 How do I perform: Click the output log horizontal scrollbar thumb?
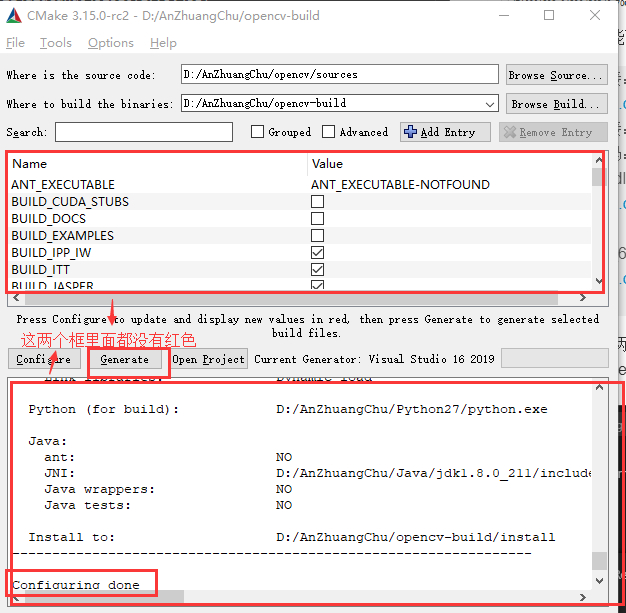pyautogui.click(x=104, y=597)
